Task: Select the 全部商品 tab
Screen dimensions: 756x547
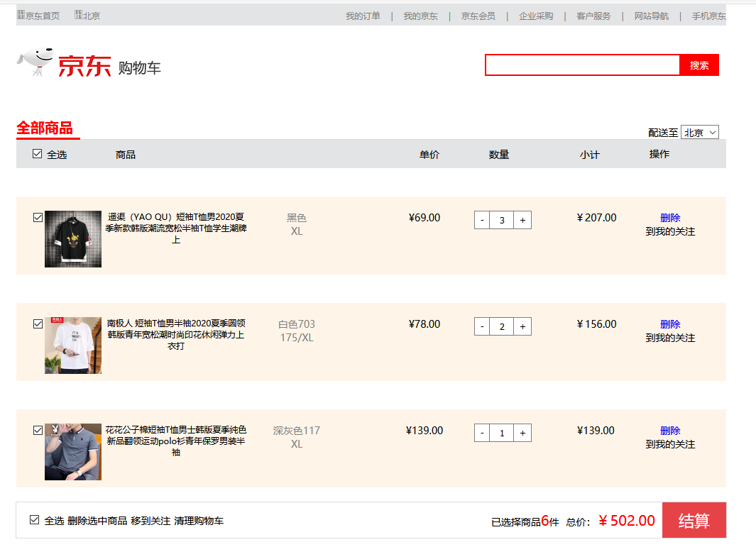Action: pos(44,128)
